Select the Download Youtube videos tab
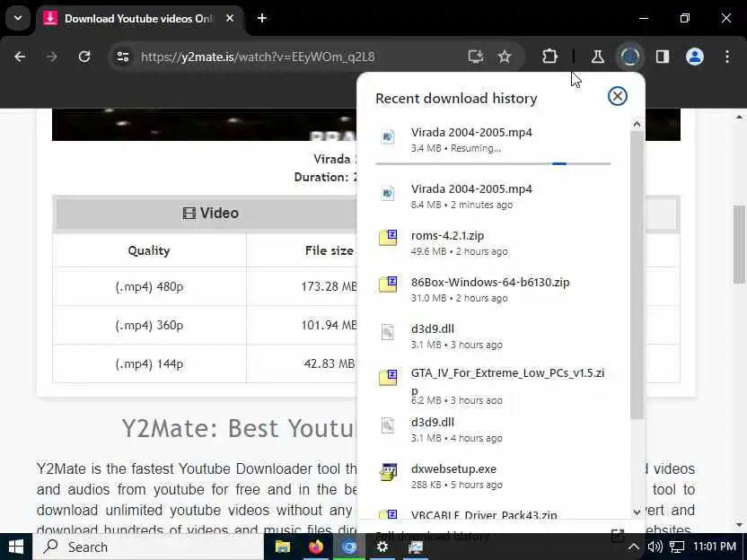The image size is (747, 560). tap(139, 19)
